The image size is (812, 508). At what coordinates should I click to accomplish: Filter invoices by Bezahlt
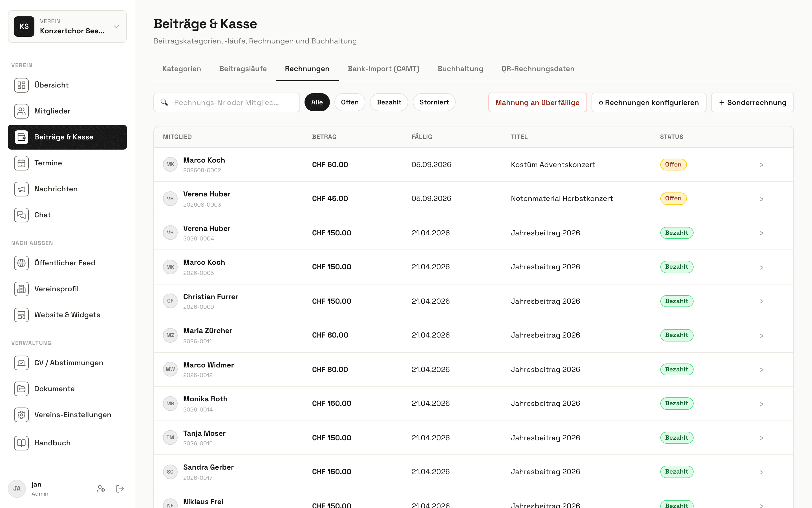coord(389,102)
